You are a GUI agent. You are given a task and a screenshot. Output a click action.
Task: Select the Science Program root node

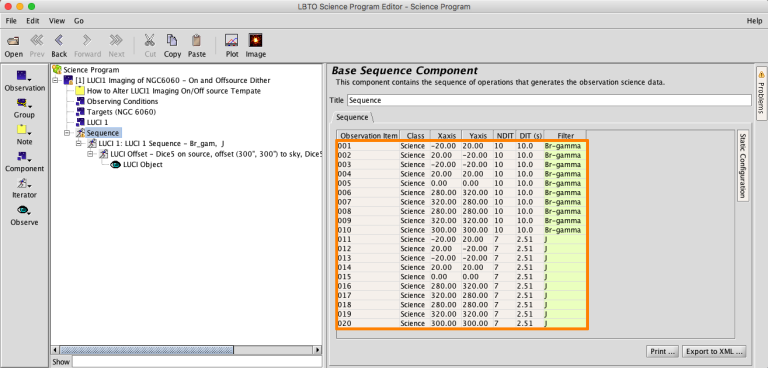click(x=86, y=70)
